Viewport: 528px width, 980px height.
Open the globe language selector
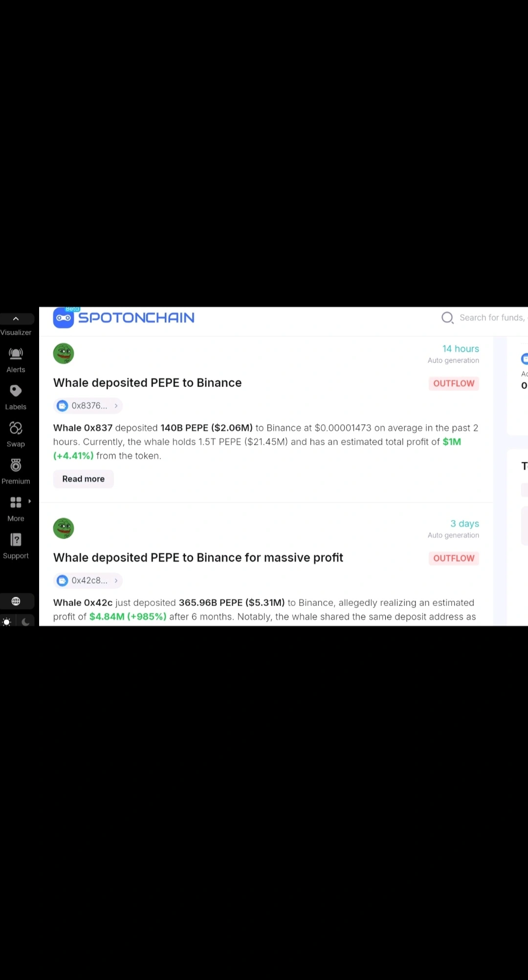coord(16,601)
